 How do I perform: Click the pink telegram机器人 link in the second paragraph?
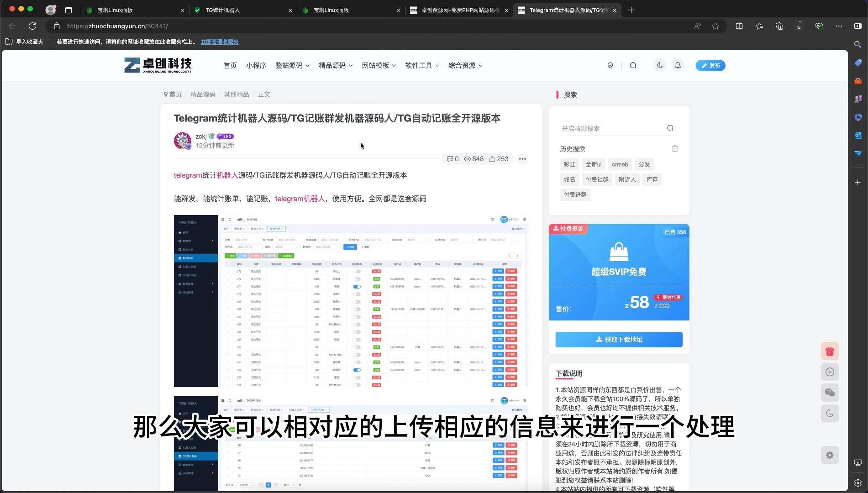click(300, 199)
